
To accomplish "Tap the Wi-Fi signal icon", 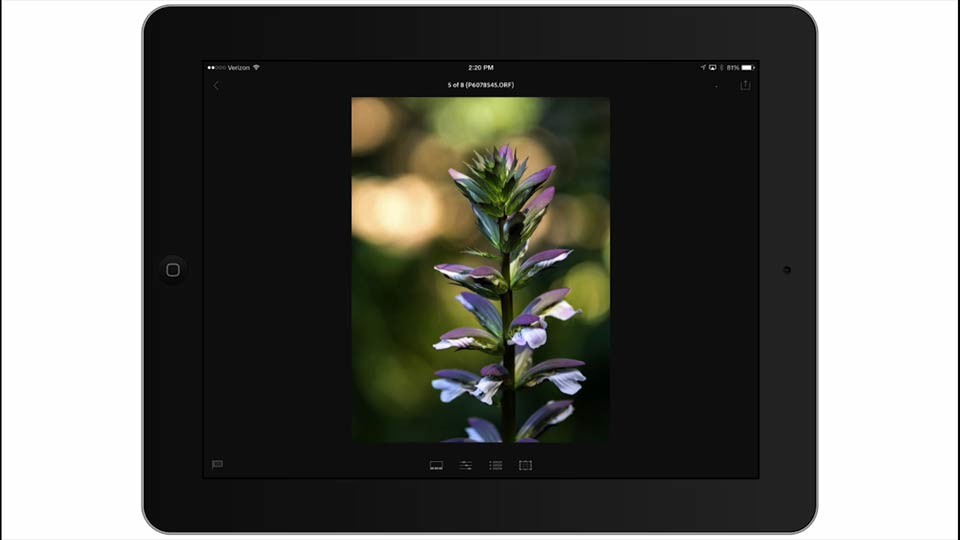I will (x=257, y=68).
